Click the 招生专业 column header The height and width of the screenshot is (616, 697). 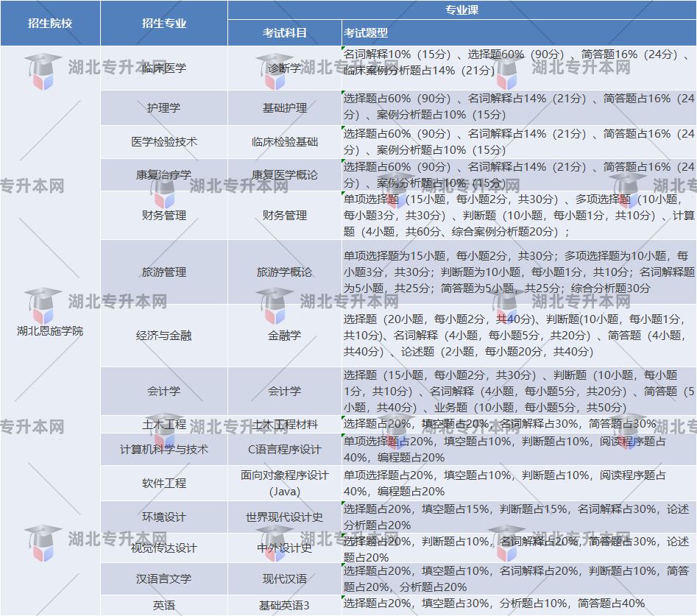pos(164,23)
